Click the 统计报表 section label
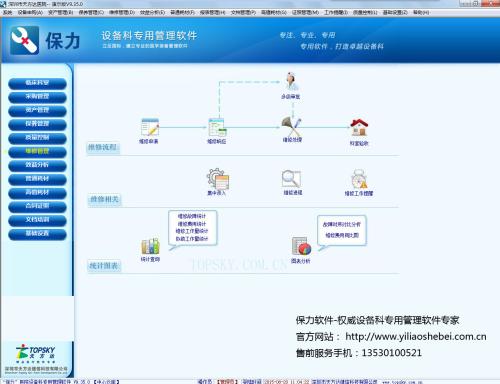 click(104, 266)
